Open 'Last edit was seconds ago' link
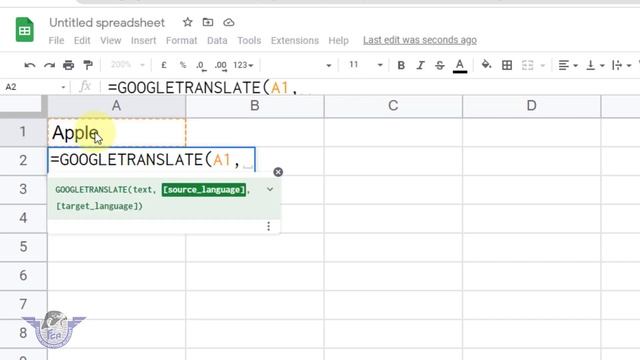 point(420,40)
